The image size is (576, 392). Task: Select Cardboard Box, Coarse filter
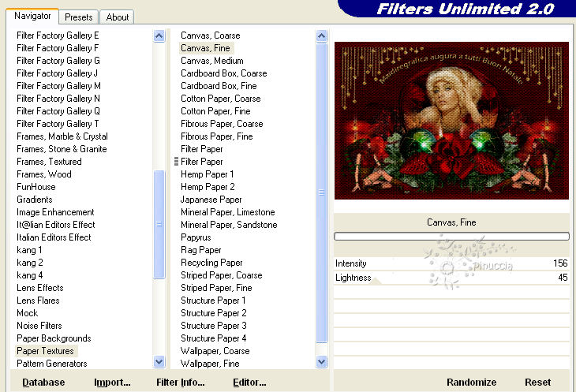pos(224,73)
